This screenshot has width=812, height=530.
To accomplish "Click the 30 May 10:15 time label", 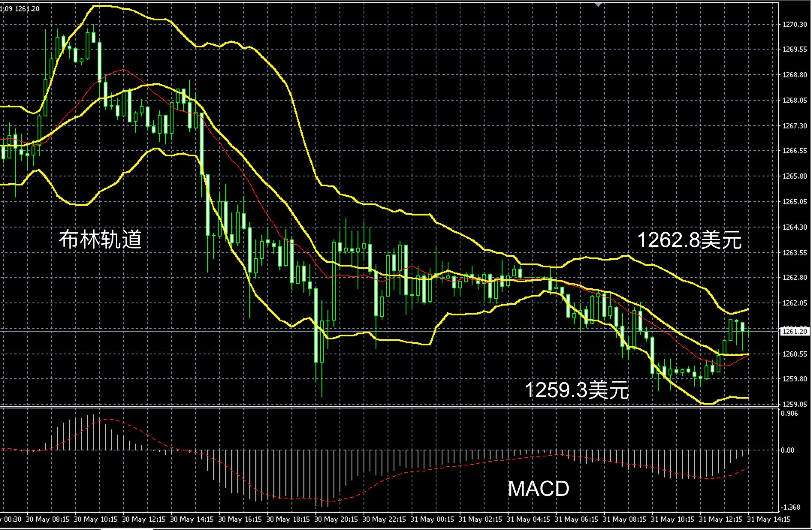I will pos(96,519).
